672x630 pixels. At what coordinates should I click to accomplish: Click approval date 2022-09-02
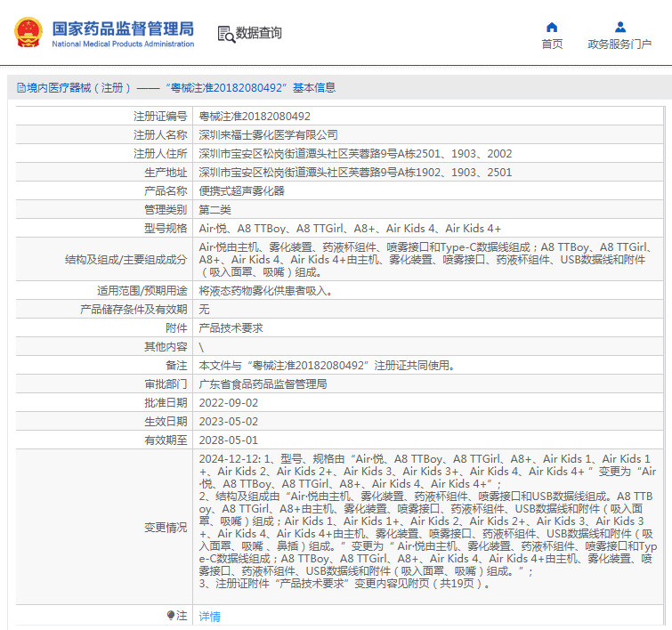point(229,403)
